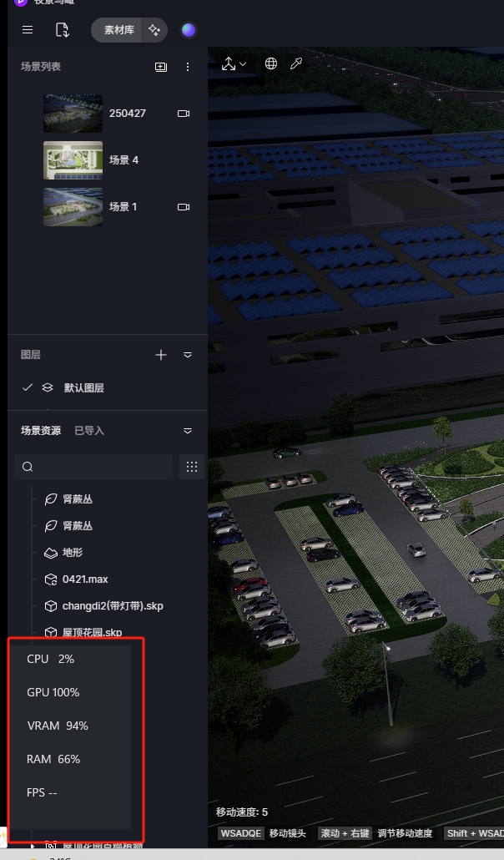
Task: Add a new scene with plus-frame icon
Action: tap(161, 67)
